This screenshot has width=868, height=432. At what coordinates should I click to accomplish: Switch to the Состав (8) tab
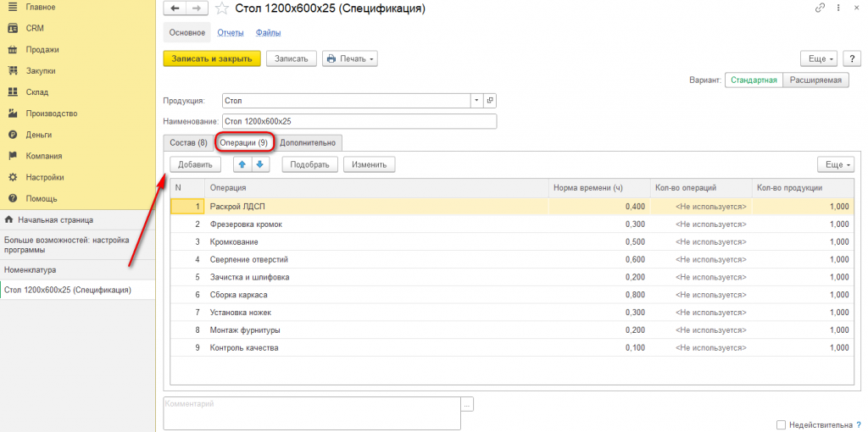tap(188, 142)
